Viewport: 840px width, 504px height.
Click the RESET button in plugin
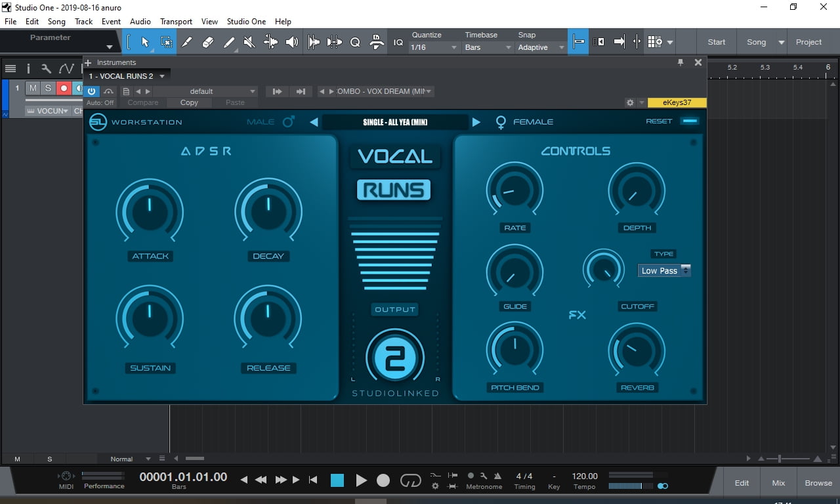tap(659, 121)
